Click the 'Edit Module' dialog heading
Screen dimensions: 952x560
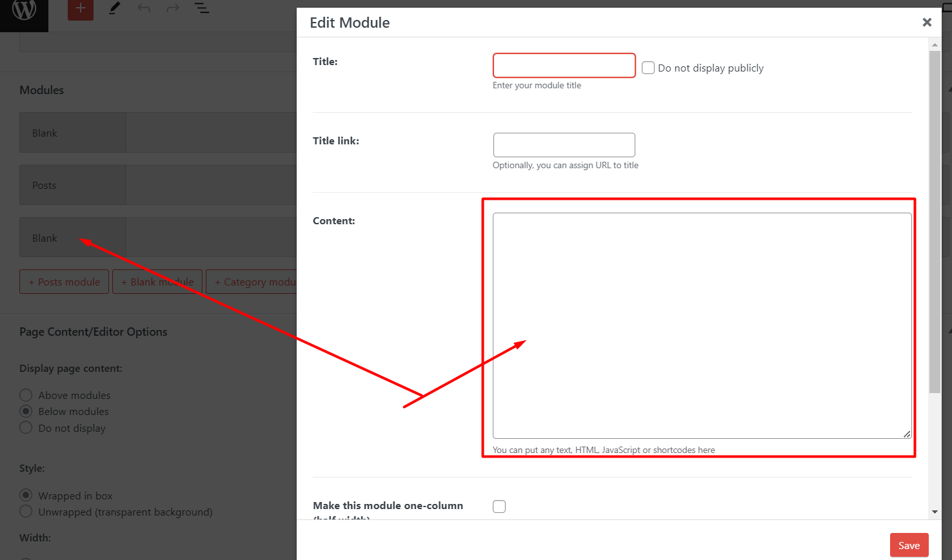pyautogui.click(x=350, y=23)
